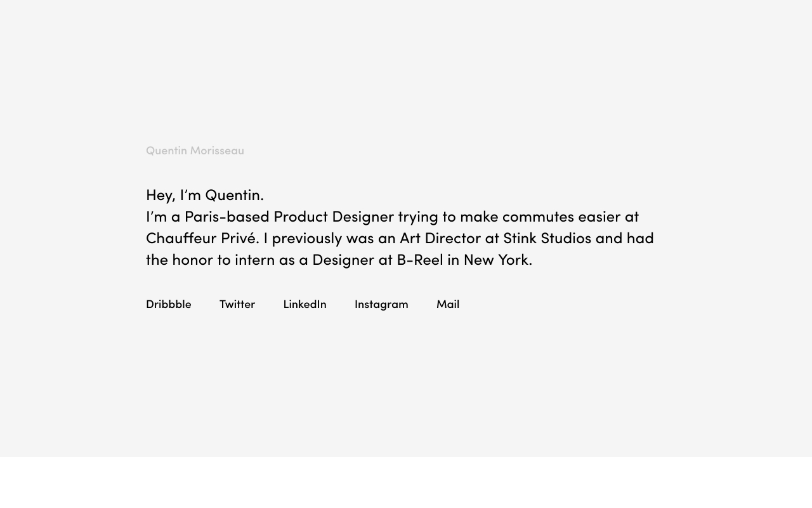The width and height of the screenshot is (812, 508).
Task: Visit the LinkedIn profile link
Action: coord(304,304)
